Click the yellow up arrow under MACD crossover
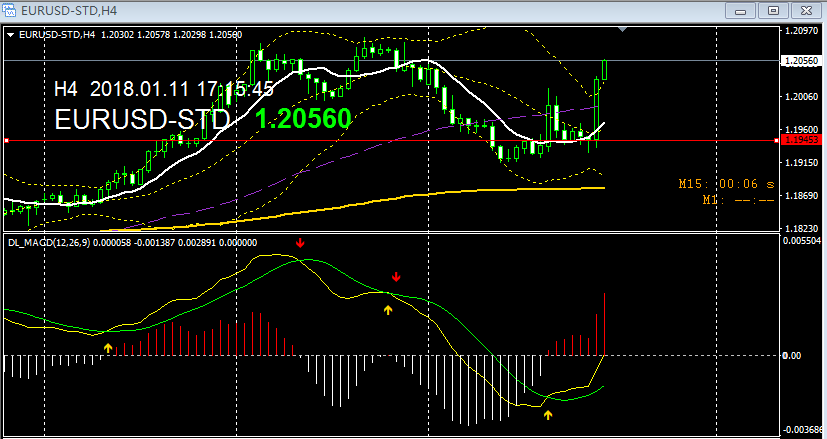The image size is (827, 439). (x=388, y=309)
